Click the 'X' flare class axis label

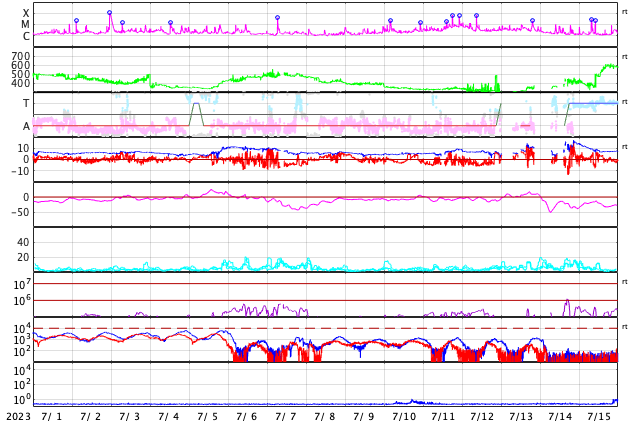(26, 13)
